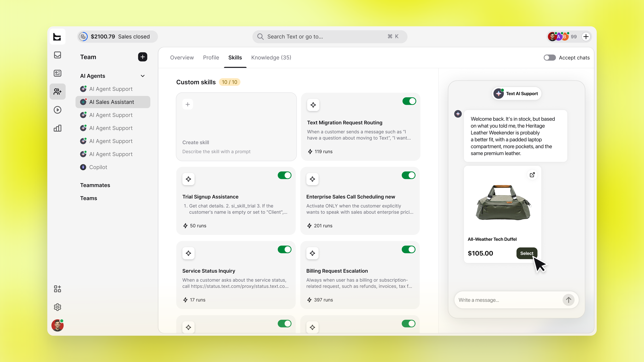Turn off Billing Request Escalation skill toggle
The height and width of the screenshot is (362, 644).
[409, 249]
